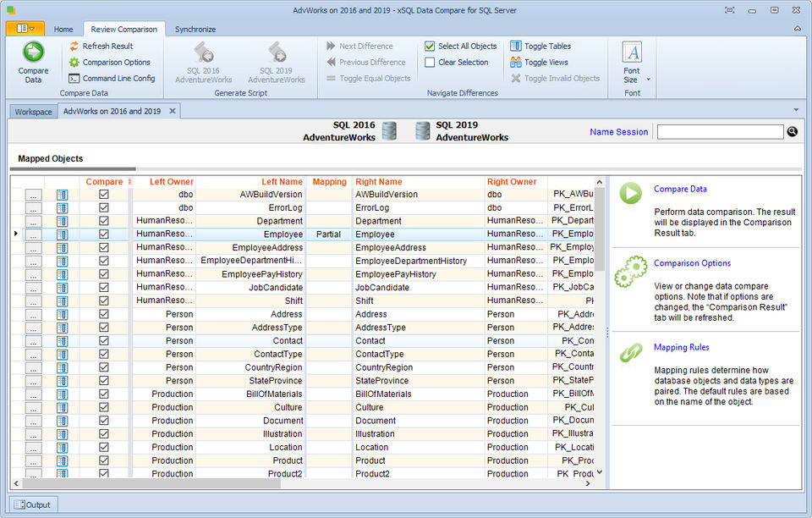The image size is (812, 518).
Task: Click Comparison Options link in side panel
Action: 692,263
